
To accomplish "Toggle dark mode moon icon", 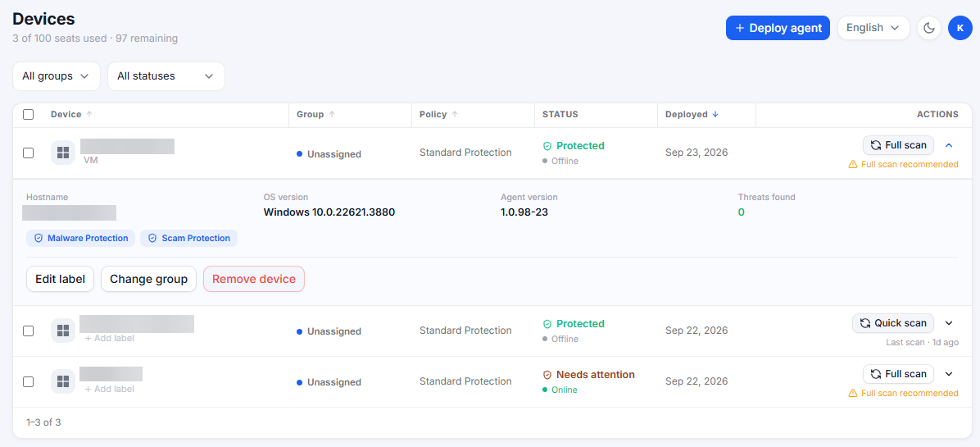I will pyautogui.click(x=928, y=28).
